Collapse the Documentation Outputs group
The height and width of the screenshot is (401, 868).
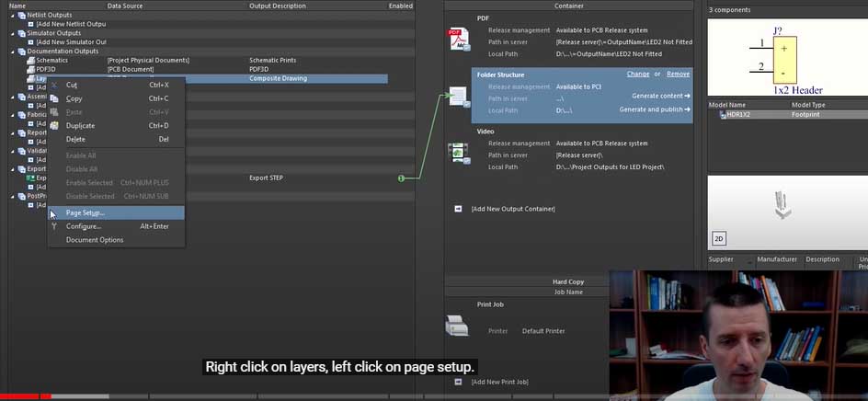[12, 52]
